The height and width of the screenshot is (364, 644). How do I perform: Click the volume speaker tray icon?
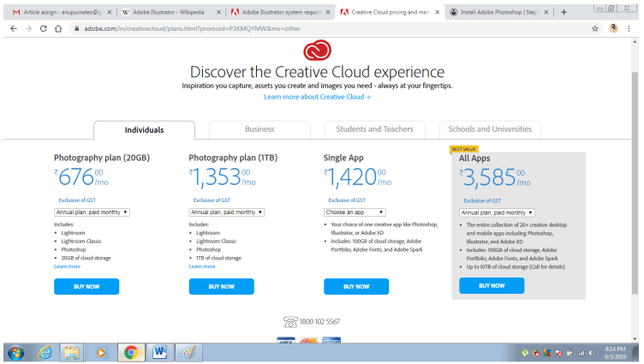pyautogui.click(x=592, y=353)
